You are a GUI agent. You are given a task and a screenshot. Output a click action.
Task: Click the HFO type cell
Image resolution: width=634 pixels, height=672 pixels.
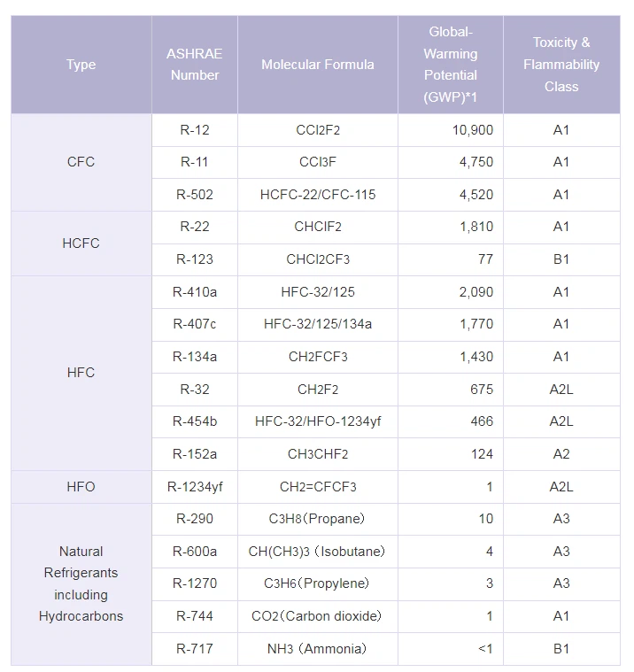[81, 487]
